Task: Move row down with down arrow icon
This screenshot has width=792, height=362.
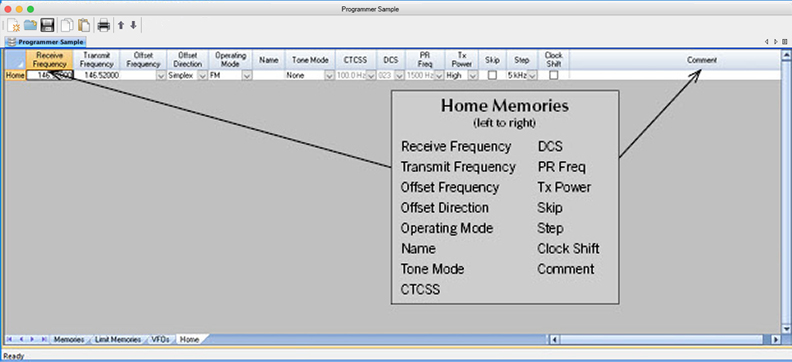Action: point(133,25)
